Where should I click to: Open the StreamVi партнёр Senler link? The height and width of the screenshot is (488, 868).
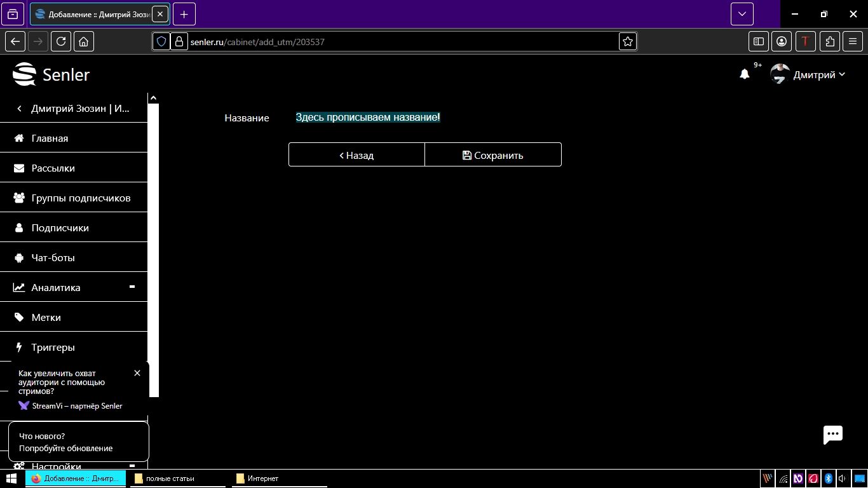click(x=71, y=405)
